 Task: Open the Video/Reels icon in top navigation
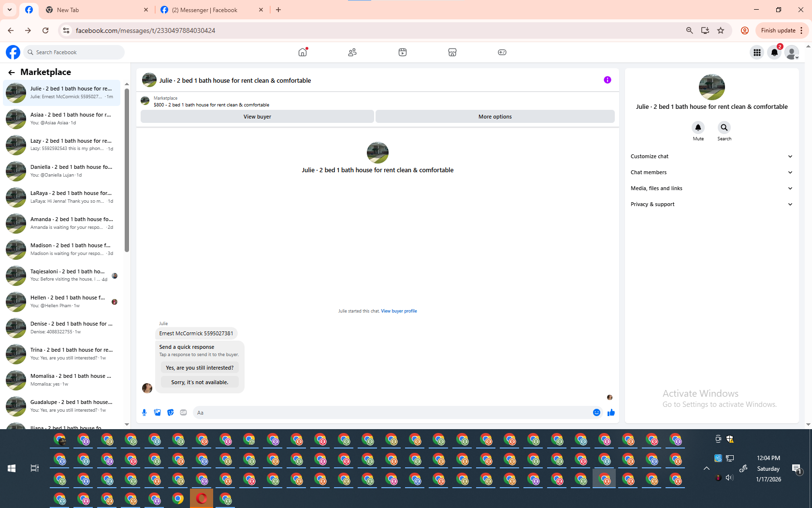(403, 52)
